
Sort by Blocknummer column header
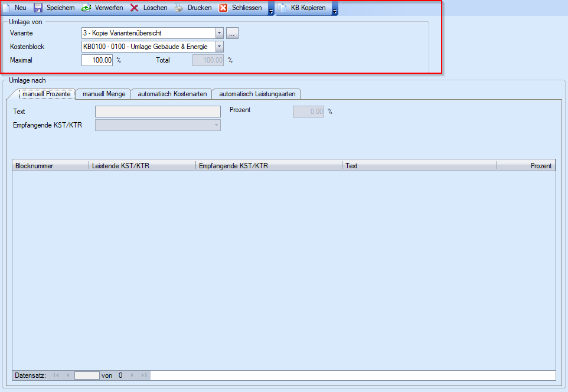(51, 165)
